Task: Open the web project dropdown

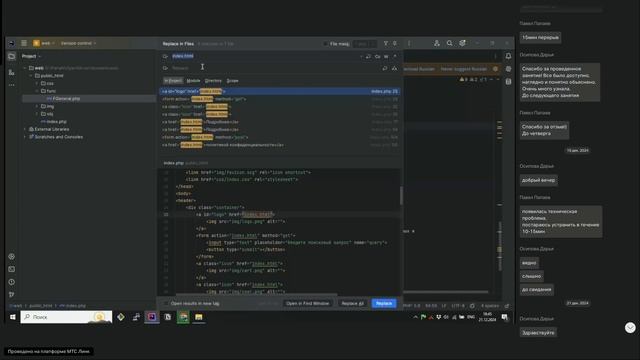Action: pyautogui.click(x=44, y=43)
